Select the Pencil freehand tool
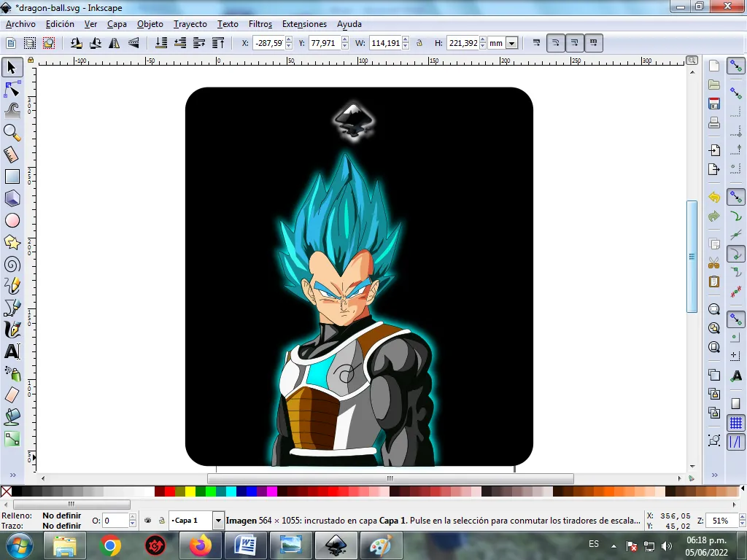747x560 pixels. point(12,286)
